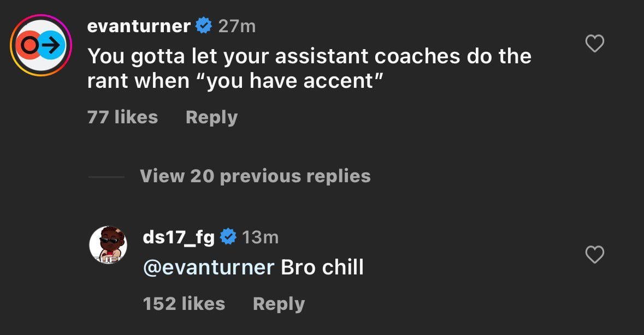Click the 13m timestamp
Screen dimensions: 644x335
(260, 237)
